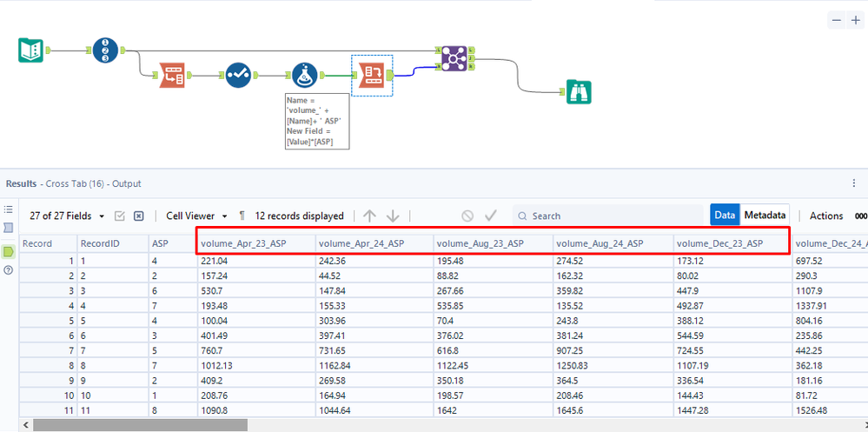Image resolution: width=868 pixels, height=432 pixels.
Task: Select cell value 1090.8
Action: (x=256, y=409)
